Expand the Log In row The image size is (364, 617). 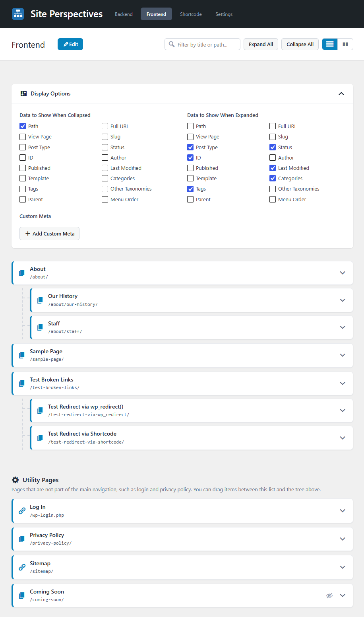coord(343,511)
